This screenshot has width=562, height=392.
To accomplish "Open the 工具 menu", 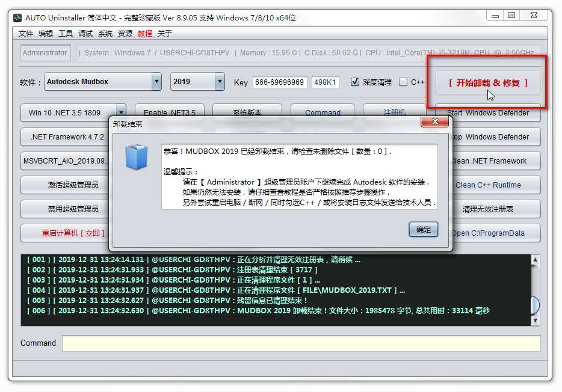I will tap(66, 34).
